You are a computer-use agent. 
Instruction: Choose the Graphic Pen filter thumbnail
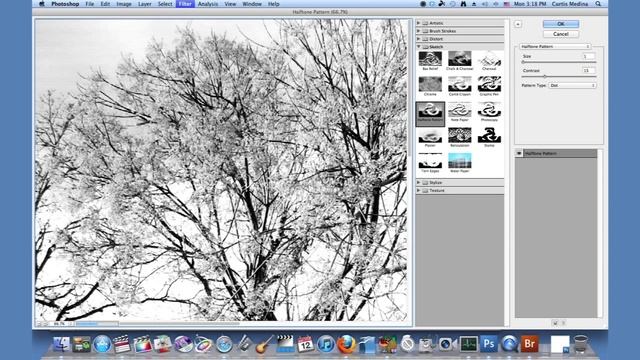tap(489, 84)
